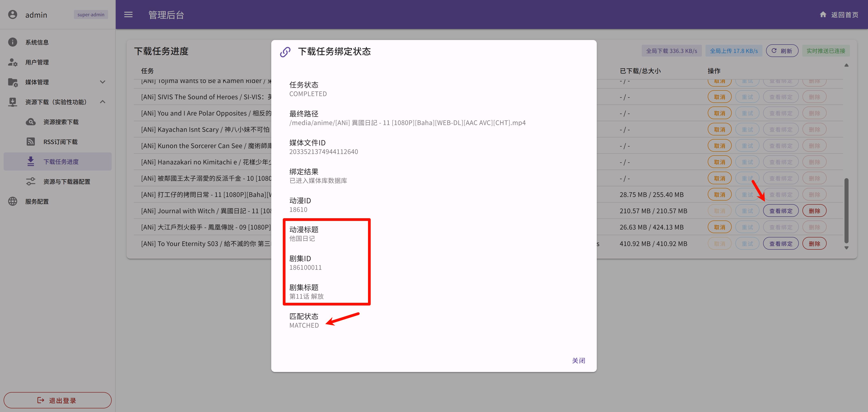Click 删除 for Journal with Witch row
This screenshot has width=868, height=412.
[814, 211]
